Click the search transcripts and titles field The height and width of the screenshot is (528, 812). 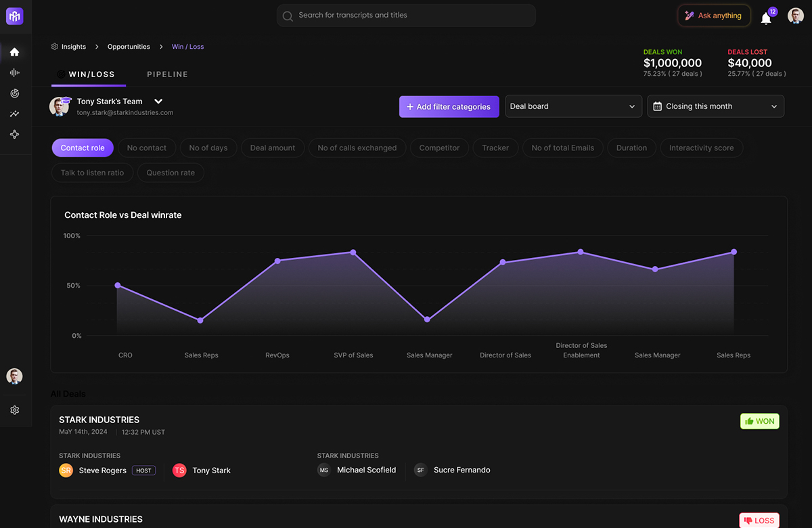pos(406,16)
